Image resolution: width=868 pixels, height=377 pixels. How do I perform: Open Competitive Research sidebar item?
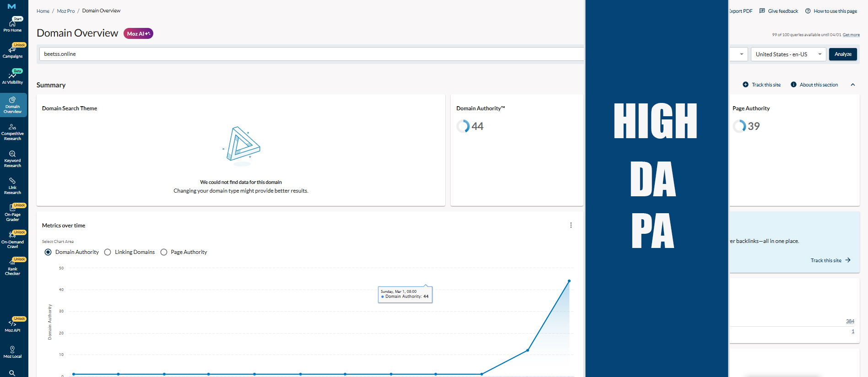point(12,132)
